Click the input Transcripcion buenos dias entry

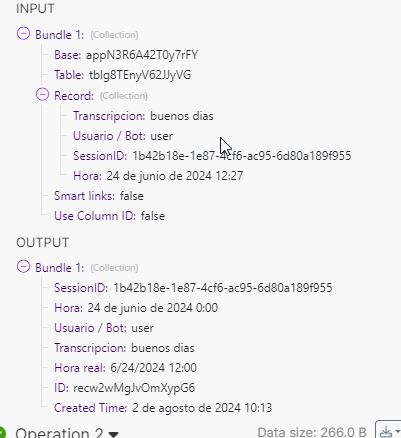143,116
